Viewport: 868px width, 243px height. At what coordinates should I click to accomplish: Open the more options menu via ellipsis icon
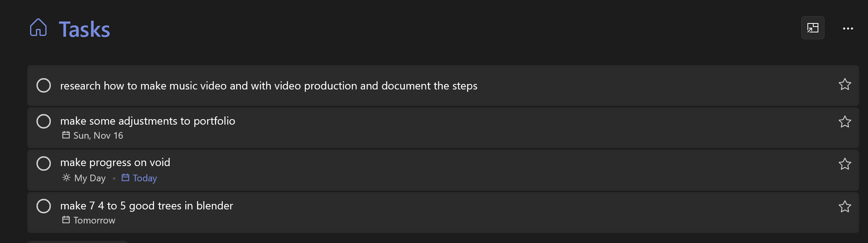tap(848, 28)
